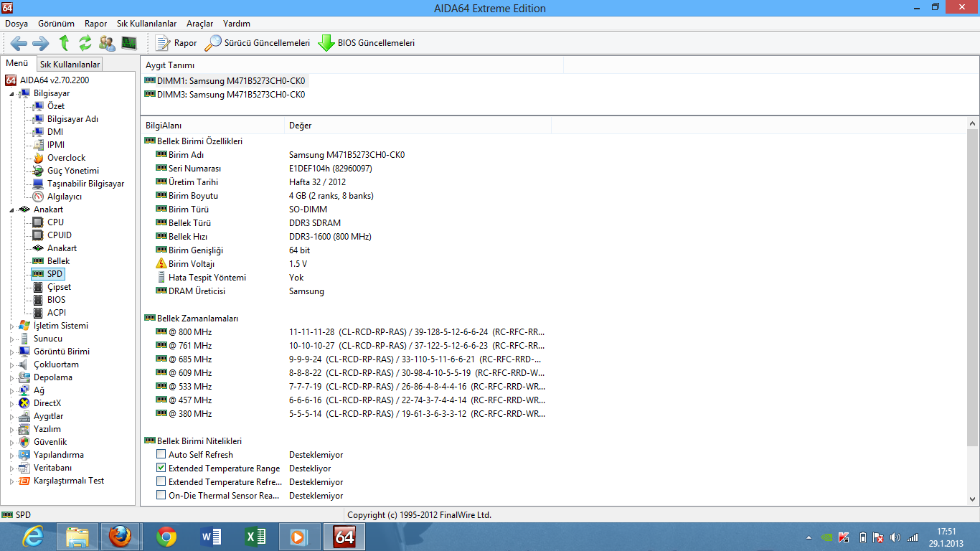
Task: Select DIMM1: Samsung M471B5273CH0-CK0 device row
Action: [225, 81]
